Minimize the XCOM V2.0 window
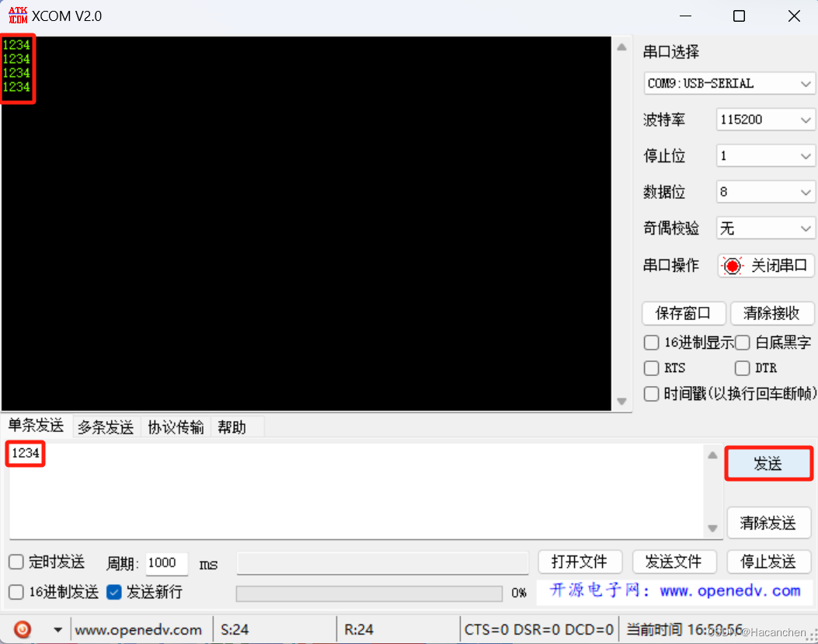Screen dimensions: 818x644 [685, 16]
